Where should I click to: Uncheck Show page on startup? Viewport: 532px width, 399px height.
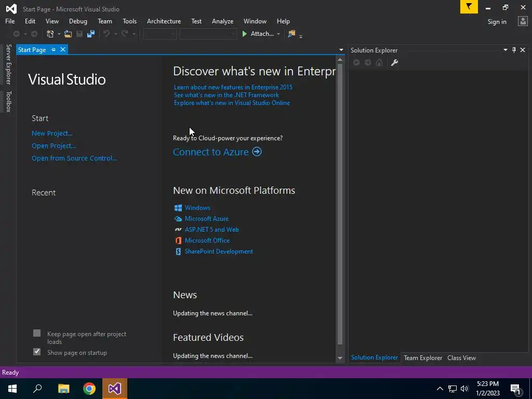click(x=37, y=352)
